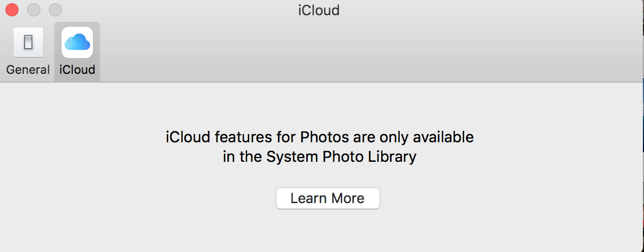The image size is (644, 252).
Task: Click the grayed-out zoom window button
Action: click(55, 10)
